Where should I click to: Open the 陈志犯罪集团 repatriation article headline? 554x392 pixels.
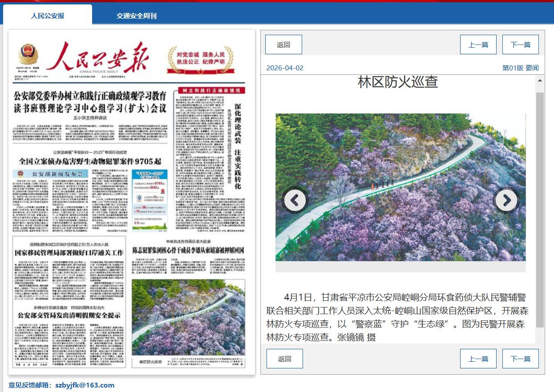[x=188, y=251]
